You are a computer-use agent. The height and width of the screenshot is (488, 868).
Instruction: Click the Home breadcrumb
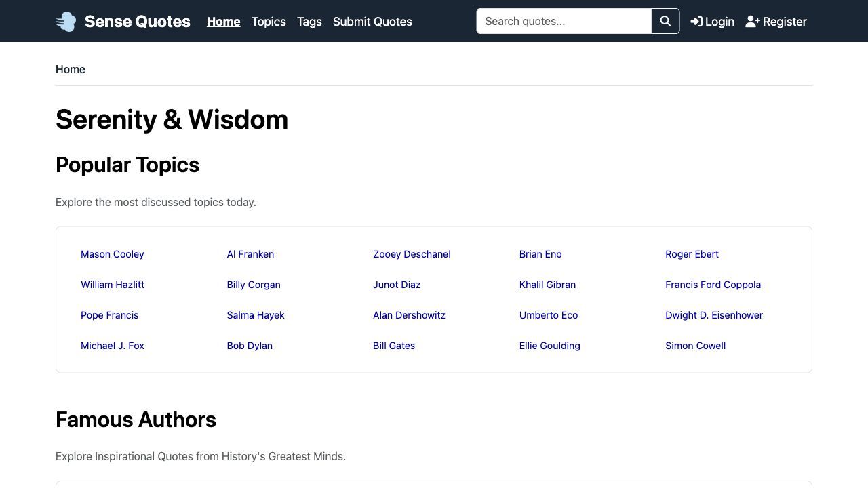tap(71, 69)
